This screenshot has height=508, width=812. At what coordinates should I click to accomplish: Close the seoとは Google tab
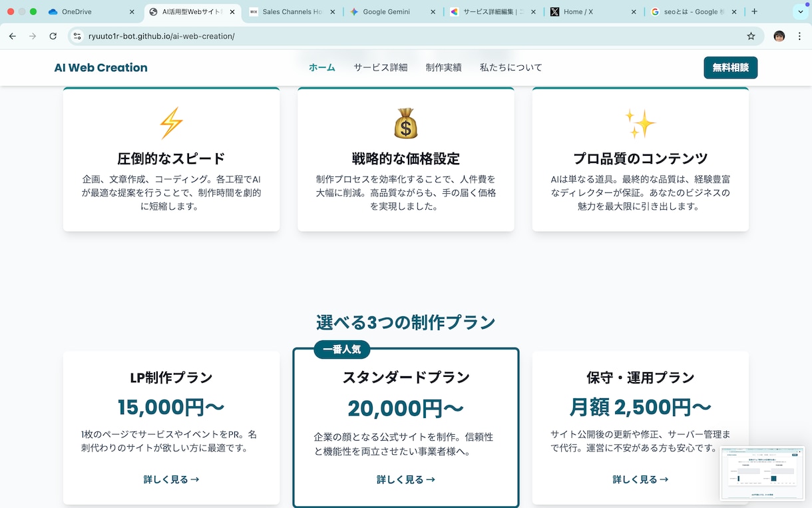pyautogui.click(x=735, y=12)
